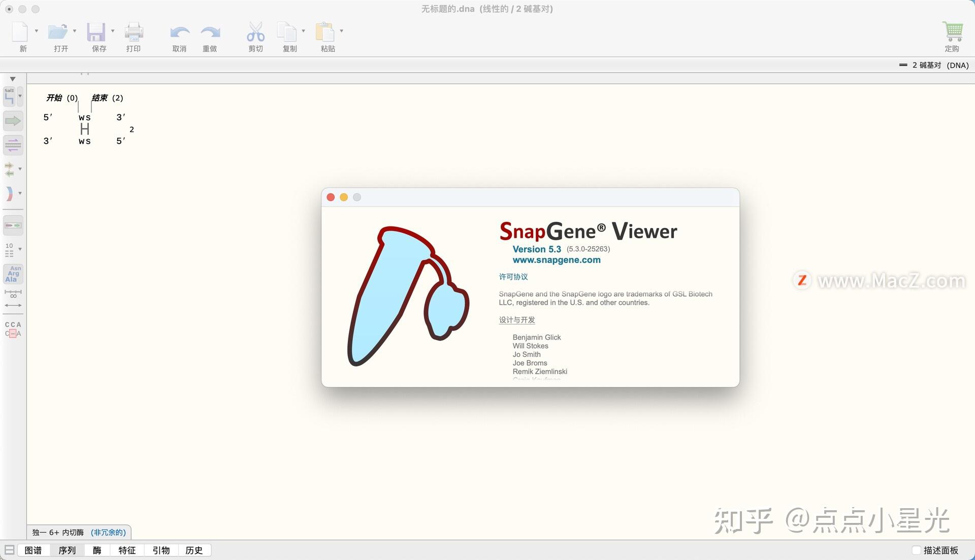Screen dimensions: 975x560
Task: Click the 打印 (Print) printer icon
Action: (x=134, y=31)
